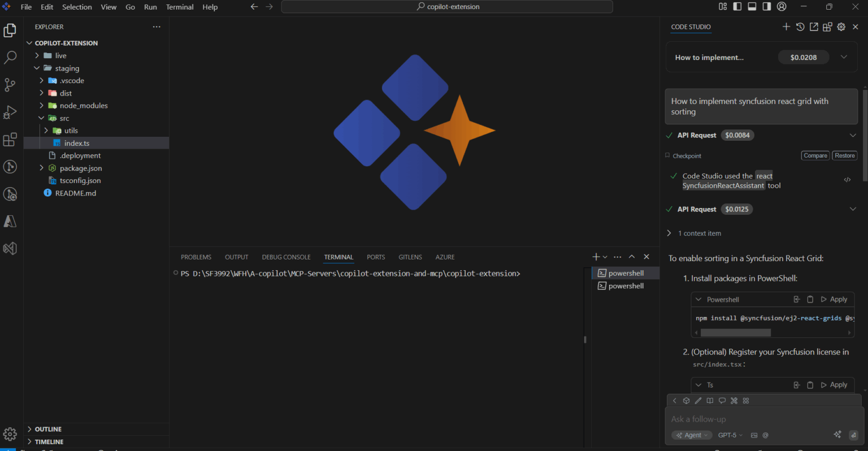This screenshot has width=868, height=451.
Task: Open the Extensions view in activity bar
Action: (x=10, y=140)
